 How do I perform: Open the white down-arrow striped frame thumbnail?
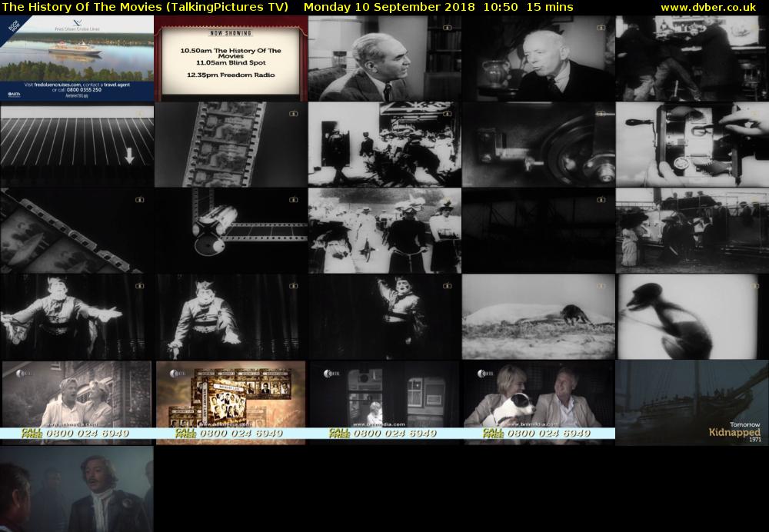(77, 145)
